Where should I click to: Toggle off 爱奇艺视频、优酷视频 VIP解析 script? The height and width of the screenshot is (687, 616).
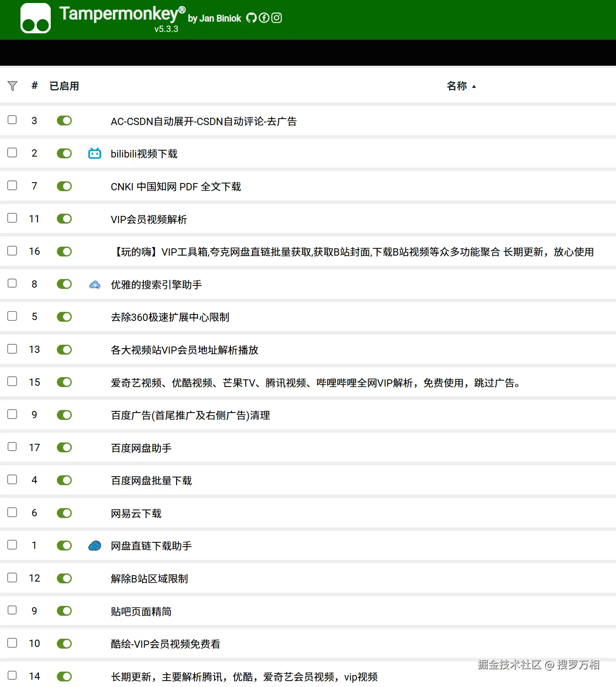[64, 382]
